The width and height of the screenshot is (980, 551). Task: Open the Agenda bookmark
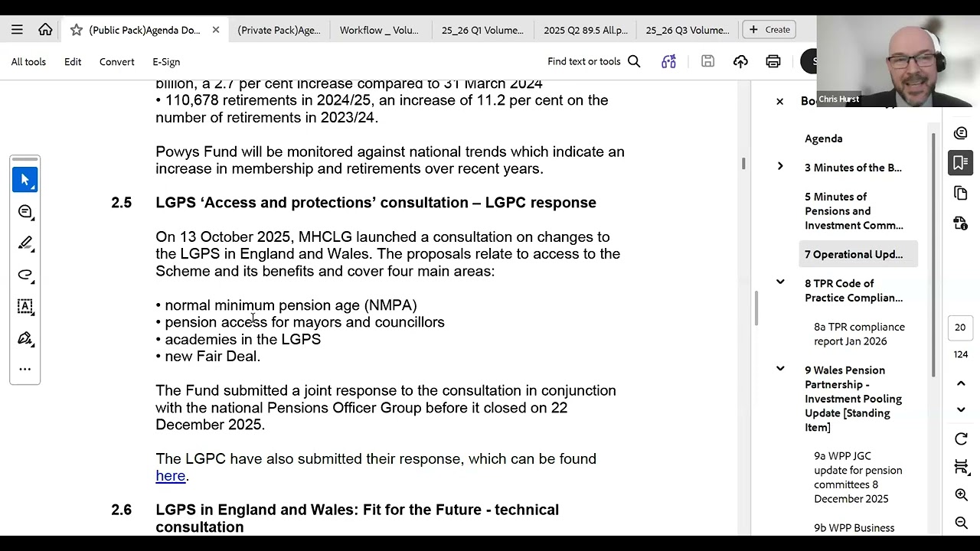point(824,139)
